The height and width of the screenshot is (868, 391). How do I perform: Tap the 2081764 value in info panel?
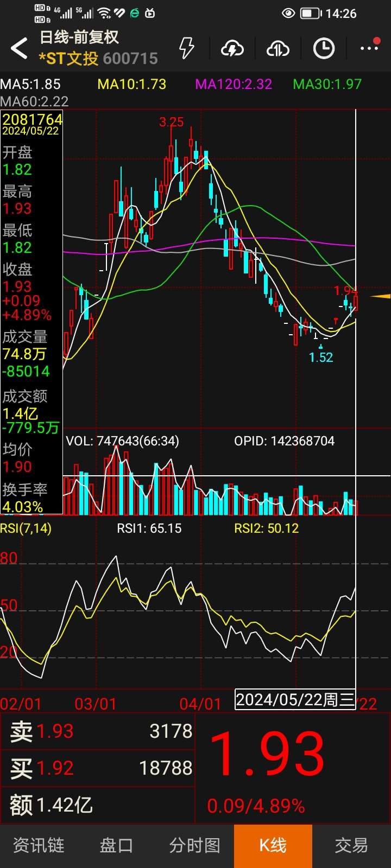(33, 119)
